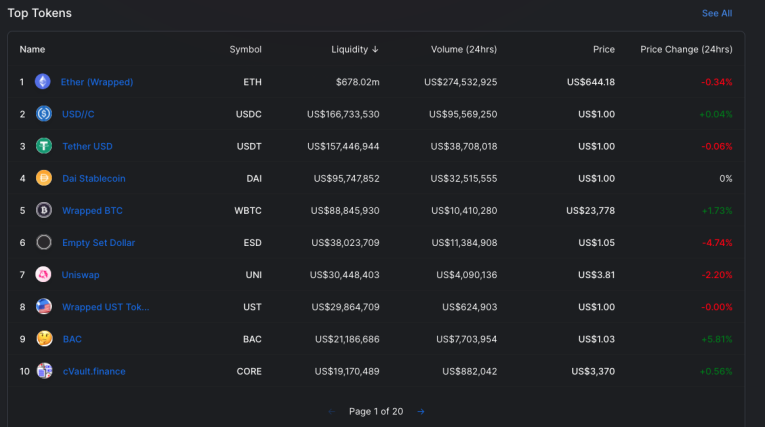Select USDT volume US$38,708,018
Screen dimensions: 765x427
463,146
